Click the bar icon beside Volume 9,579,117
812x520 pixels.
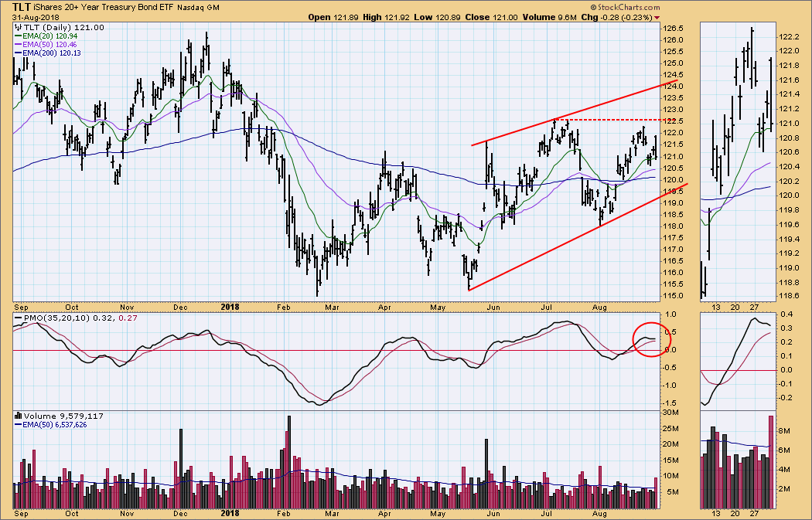18,416
